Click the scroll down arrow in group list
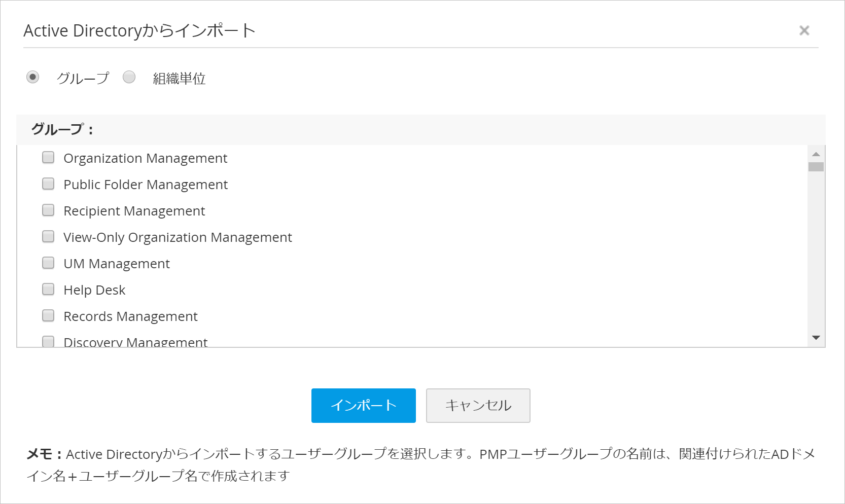845x504 pixels. pyautogui.click(x=816, y=338)
